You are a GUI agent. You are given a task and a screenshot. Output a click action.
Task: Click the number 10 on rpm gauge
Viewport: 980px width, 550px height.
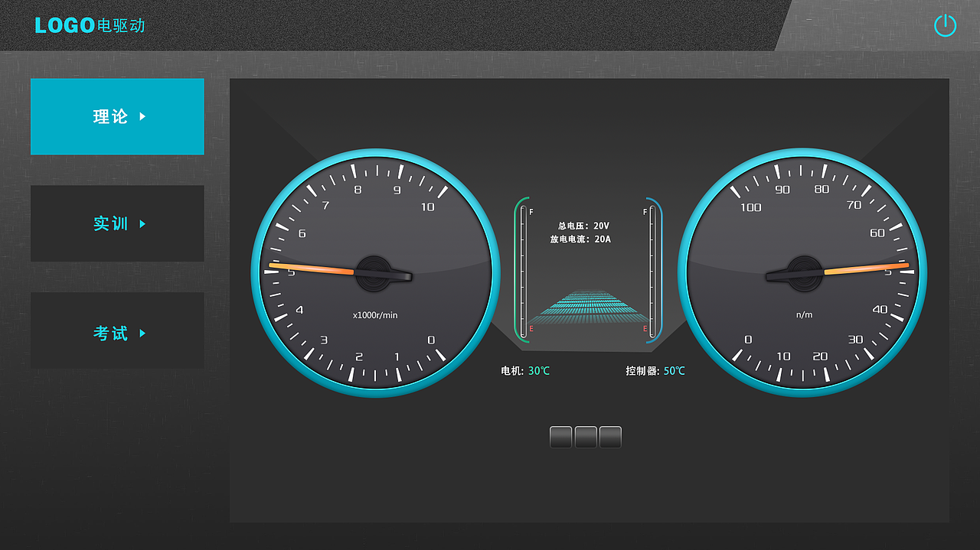[x=427, y=207]
